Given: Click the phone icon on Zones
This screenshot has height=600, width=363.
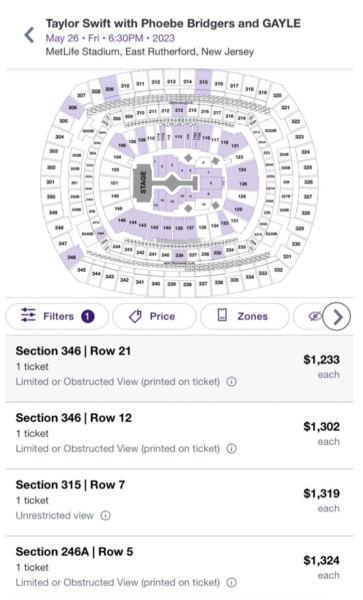Looking at the screenshot, I should [x=222, y=316].
